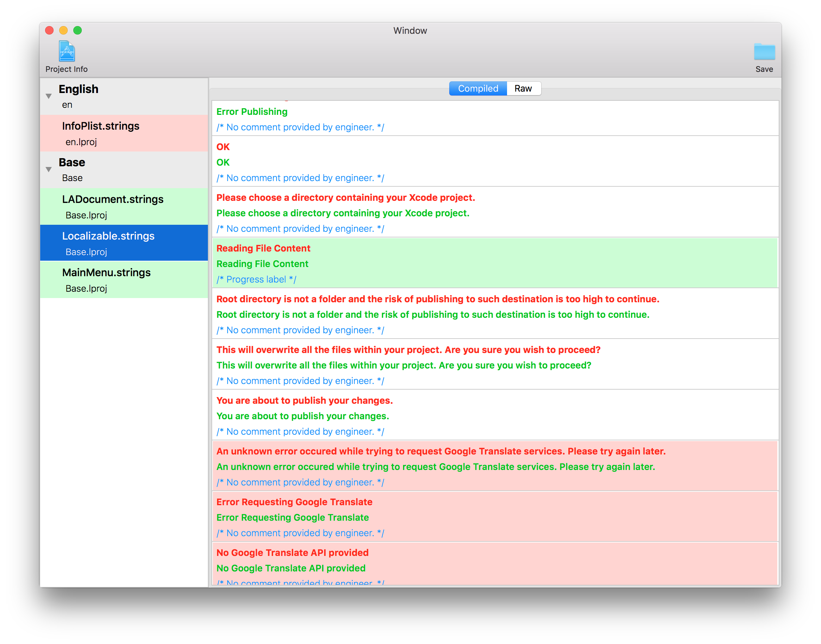This screenshot has width=821, height=644.
Task: Switch to the Compiled view segment
Action: point(477,89)
